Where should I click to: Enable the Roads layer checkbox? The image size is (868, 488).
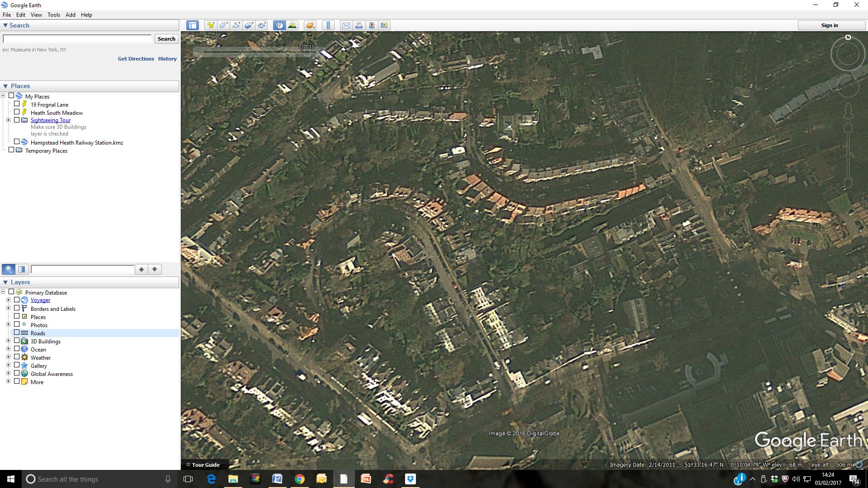tap(17, 333)
